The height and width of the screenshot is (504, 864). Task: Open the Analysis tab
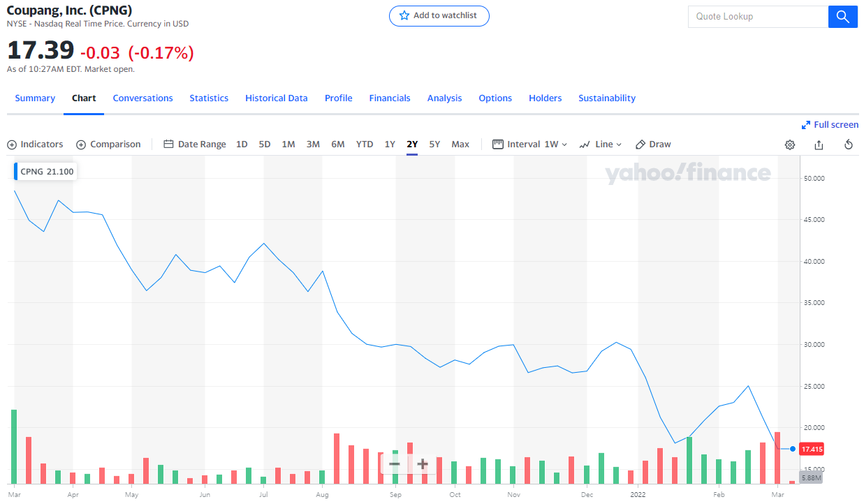444,98
